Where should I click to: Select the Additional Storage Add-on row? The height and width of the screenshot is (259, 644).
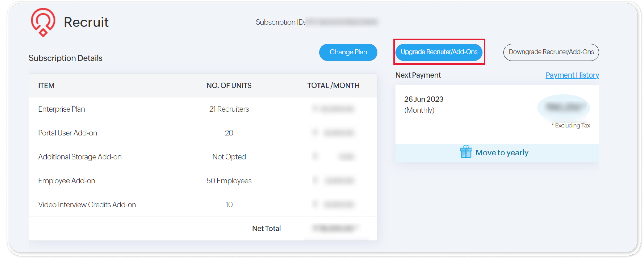[80, 157]
